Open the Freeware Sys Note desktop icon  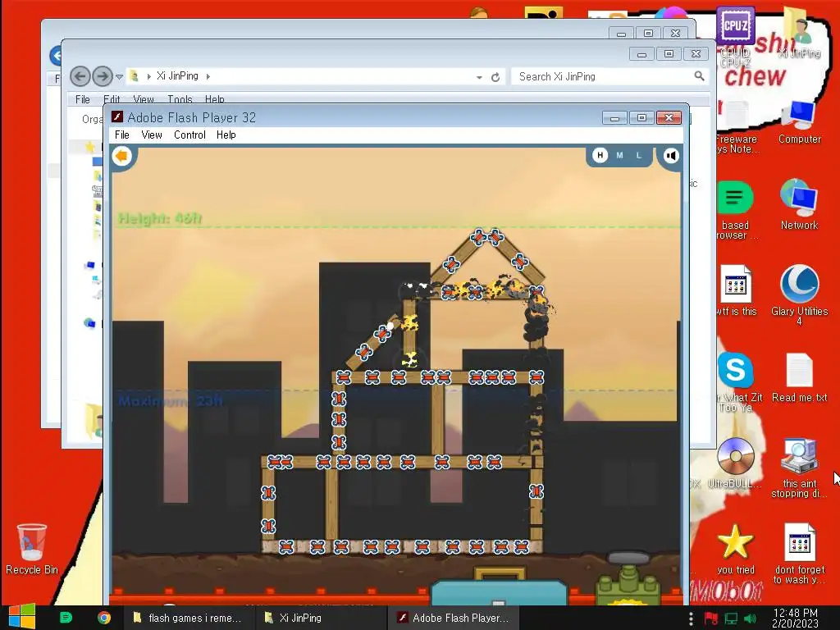(736, 127)
